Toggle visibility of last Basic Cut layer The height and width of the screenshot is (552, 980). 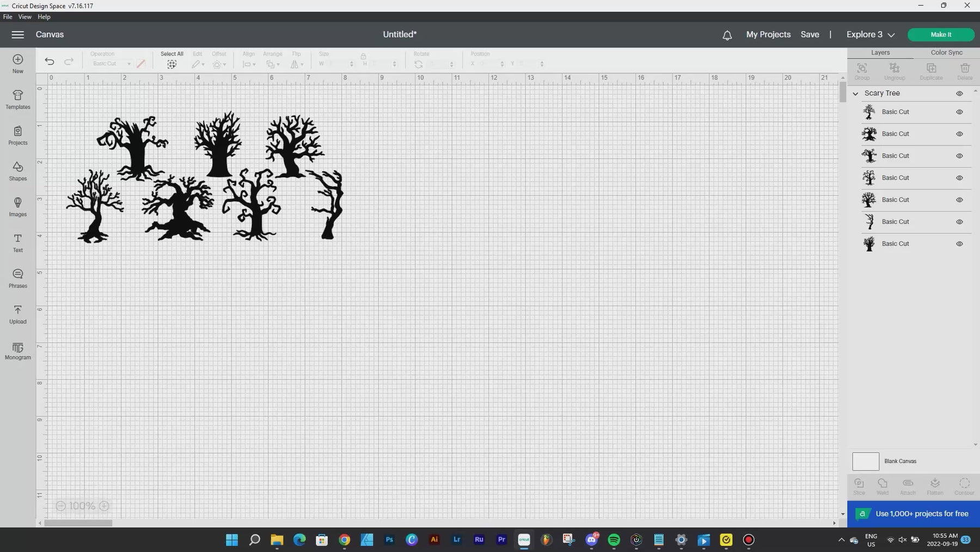point(959,244)
